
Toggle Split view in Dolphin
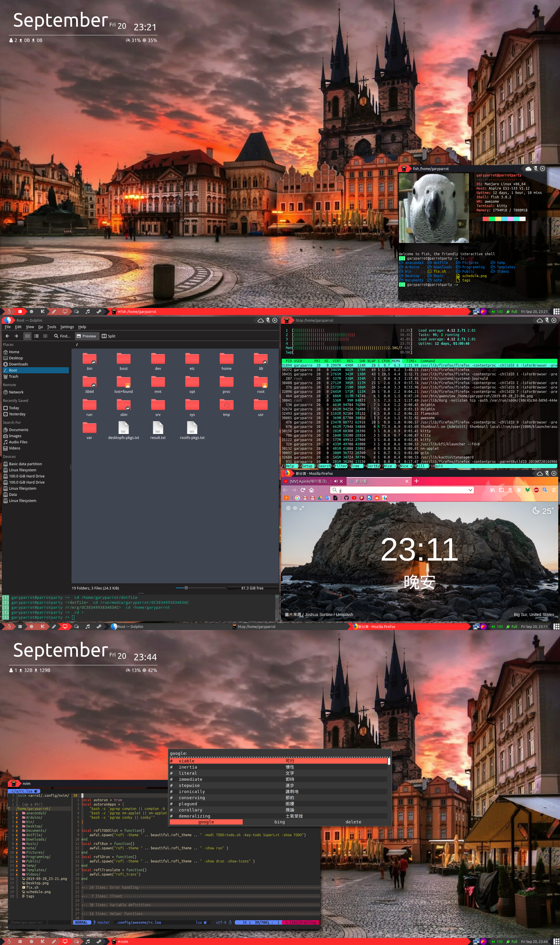(x=109, y=336)
